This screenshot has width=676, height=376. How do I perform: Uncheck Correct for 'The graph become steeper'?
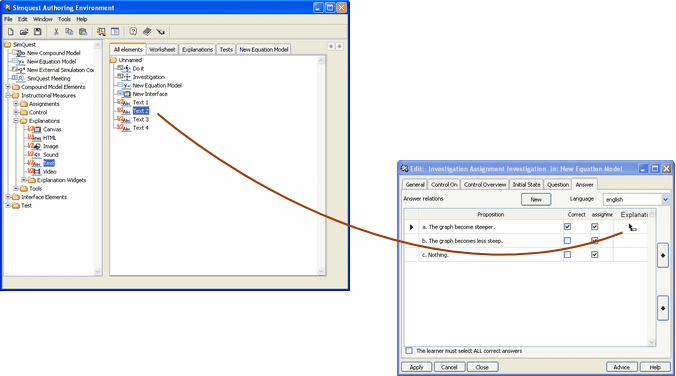pos(567,227)
